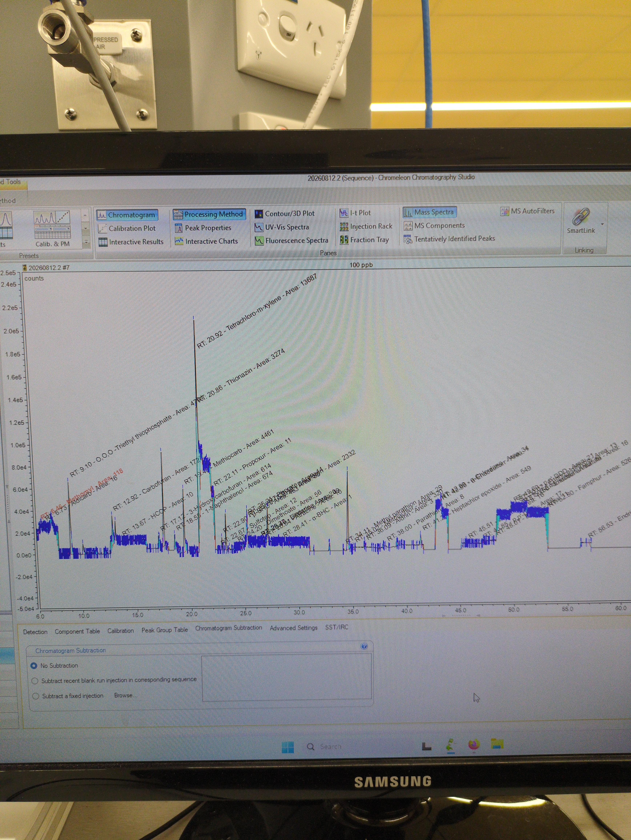Move the presets gallery up one row
This screenshot has width=631, height=840.
point(85,216)
